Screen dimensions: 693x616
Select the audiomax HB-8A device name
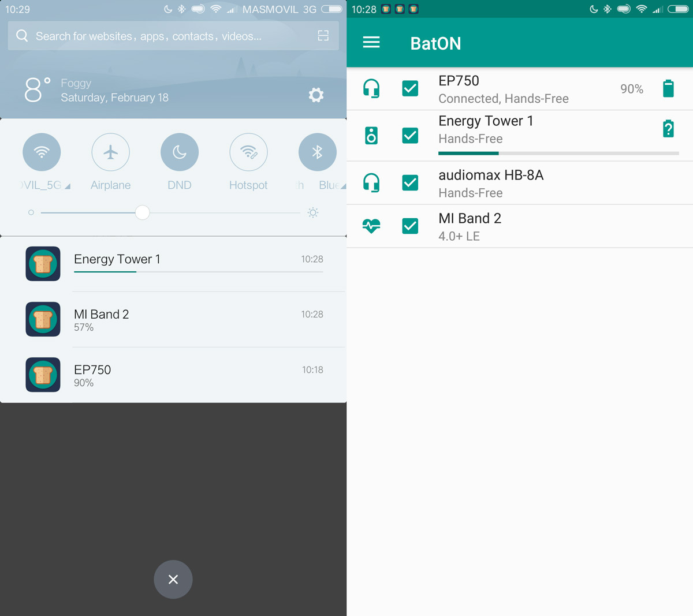tap(491, 175)
